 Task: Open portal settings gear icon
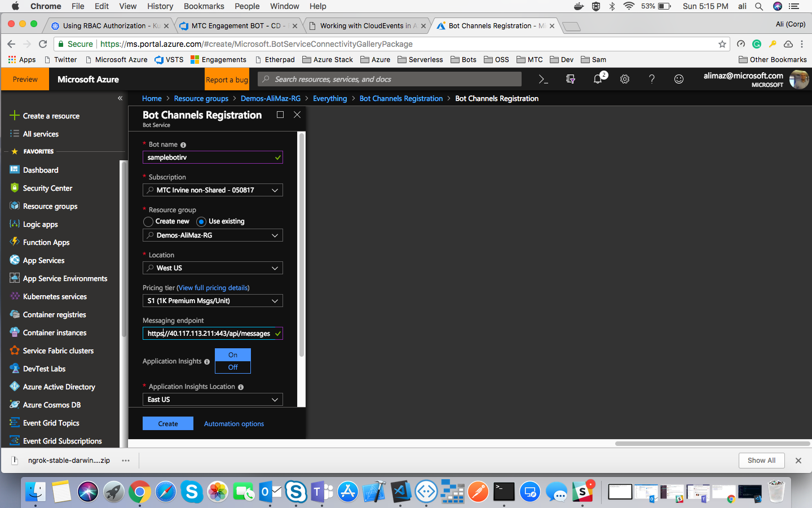point(625,80)
